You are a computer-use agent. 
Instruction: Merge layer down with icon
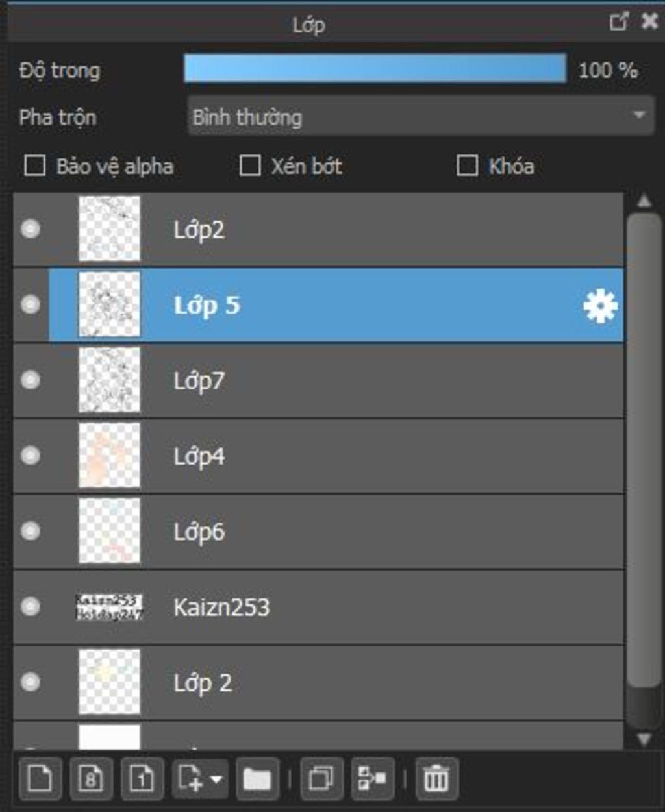pos(372,778)
